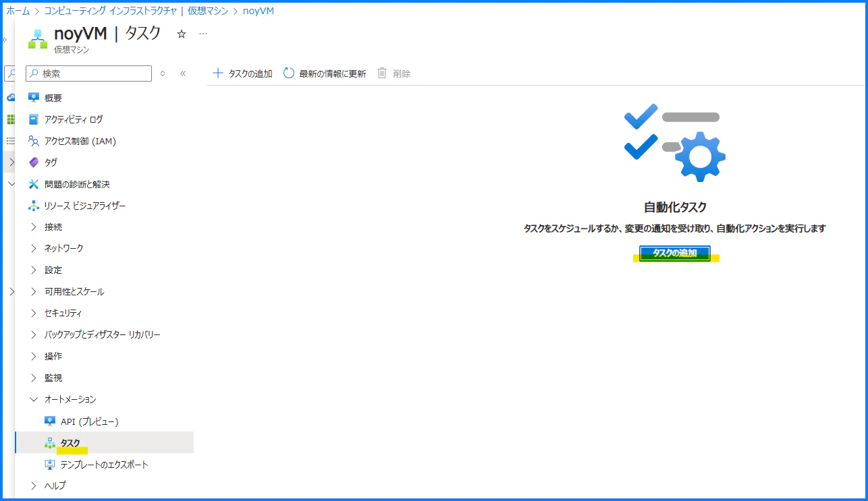Click the blue タスクの追加 button
The height and width of the screenshot is (501, 868).
point(675,253)
